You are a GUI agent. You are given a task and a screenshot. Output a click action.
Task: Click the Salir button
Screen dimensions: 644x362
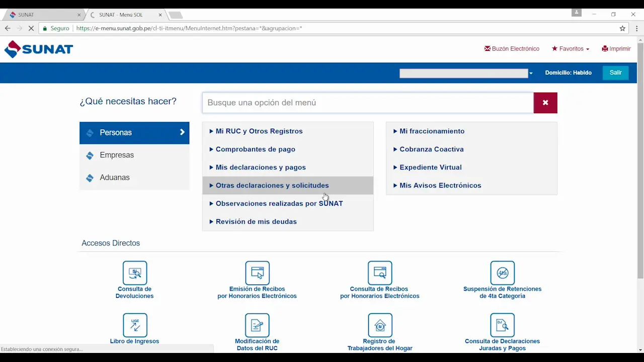click(616, 73)
